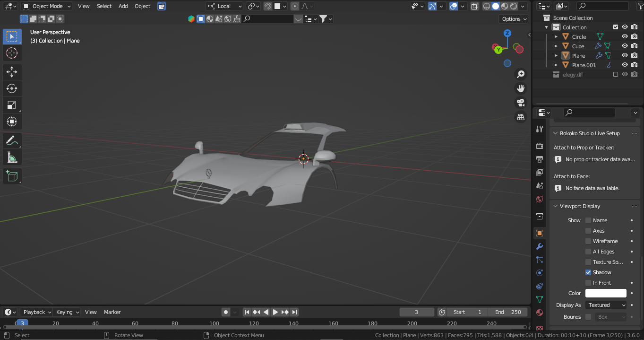Toggle the camera view icon
The height and width of the screenshot is (340, 644).
point(521,103)
